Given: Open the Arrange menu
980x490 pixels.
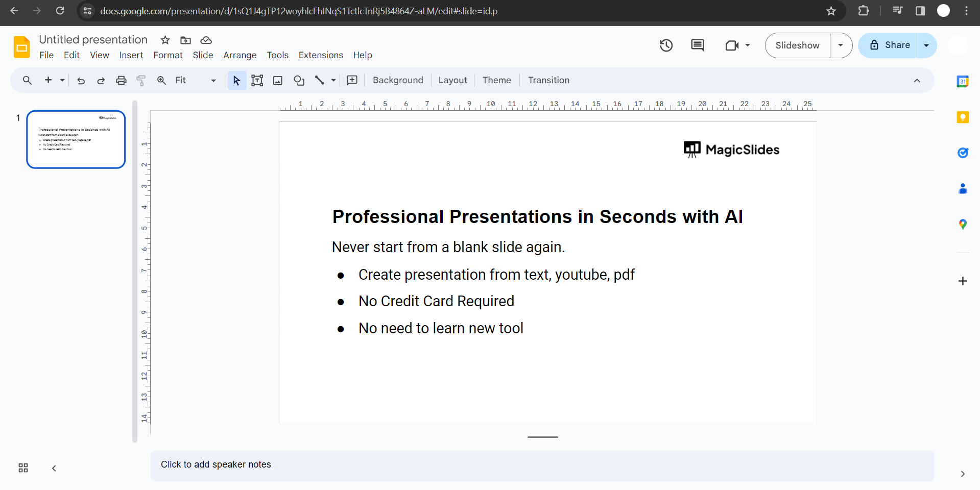Looking at the screenshot, I should point(240,55).
